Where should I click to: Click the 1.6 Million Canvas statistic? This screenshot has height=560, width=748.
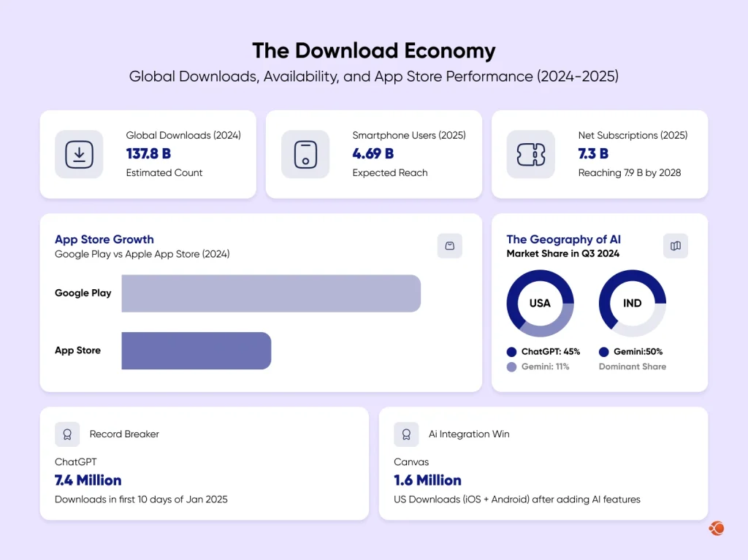coord(428,480)
